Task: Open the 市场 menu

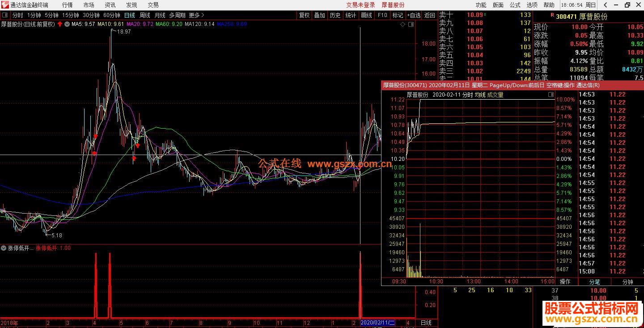Action: pos(89,5)
